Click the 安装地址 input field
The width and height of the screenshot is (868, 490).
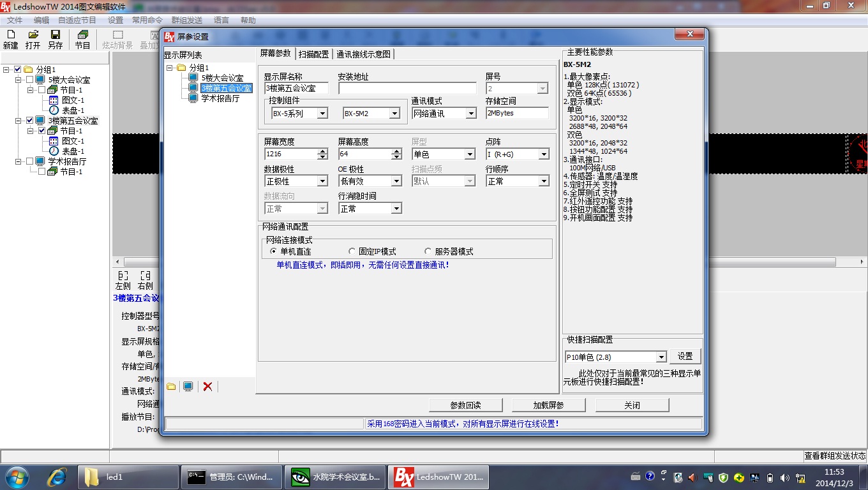(x=407, y=89)
